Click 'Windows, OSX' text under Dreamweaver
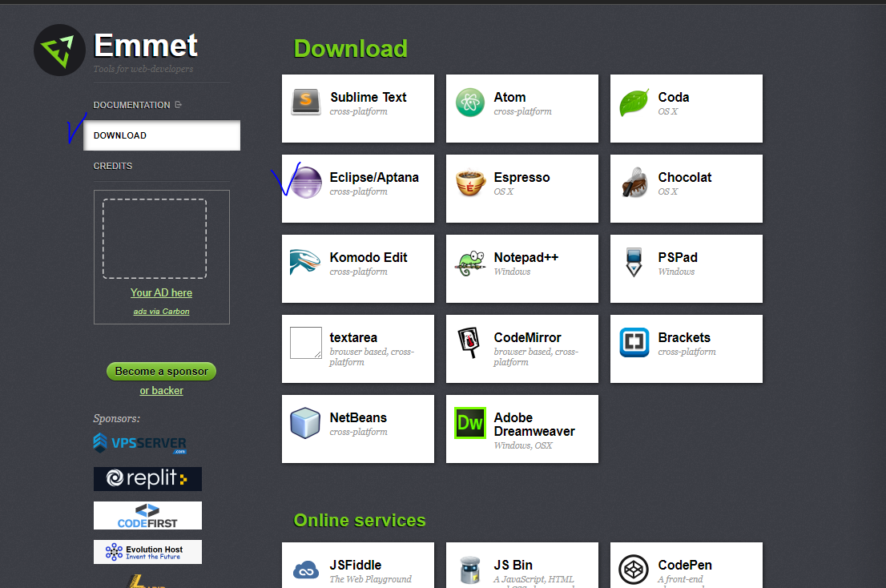886x588 pixels. [x=523, y=445]
